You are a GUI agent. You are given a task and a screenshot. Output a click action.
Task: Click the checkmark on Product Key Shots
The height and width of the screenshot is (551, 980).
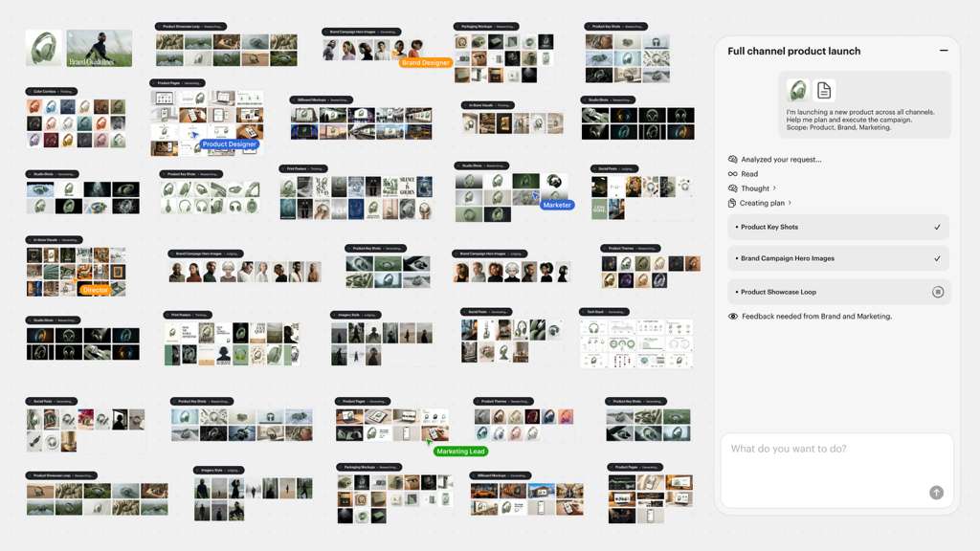coord(937,227)
